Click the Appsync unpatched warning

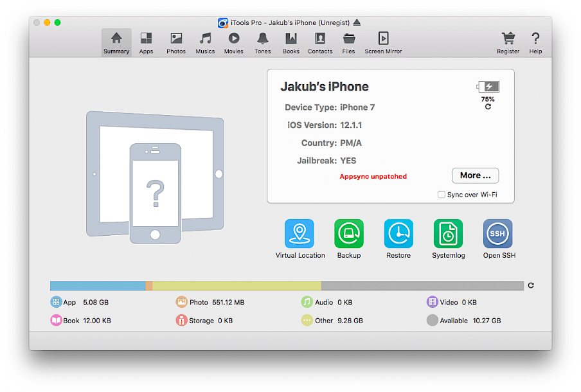click(373, 176)
